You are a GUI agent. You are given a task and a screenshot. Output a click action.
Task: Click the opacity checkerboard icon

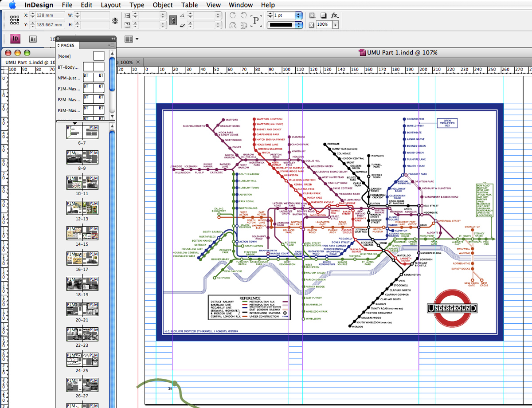[x=311, y=25]
